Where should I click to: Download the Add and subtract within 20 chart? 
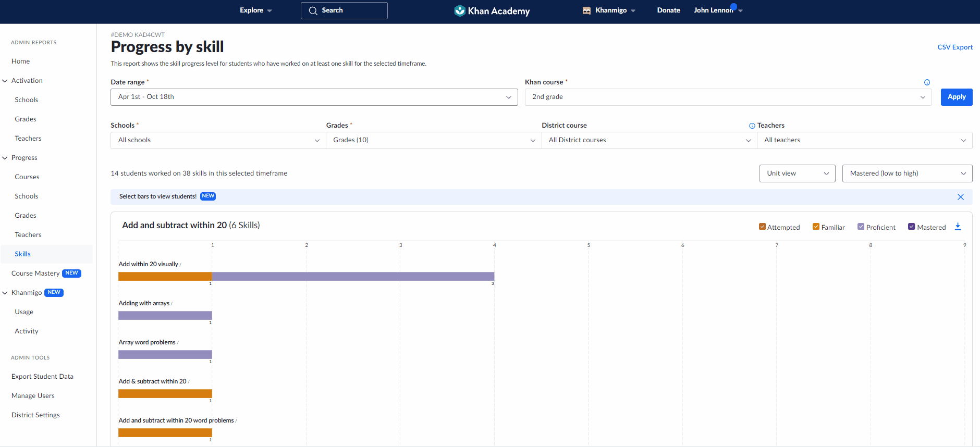pyautogui.click(x=958, y=227)
